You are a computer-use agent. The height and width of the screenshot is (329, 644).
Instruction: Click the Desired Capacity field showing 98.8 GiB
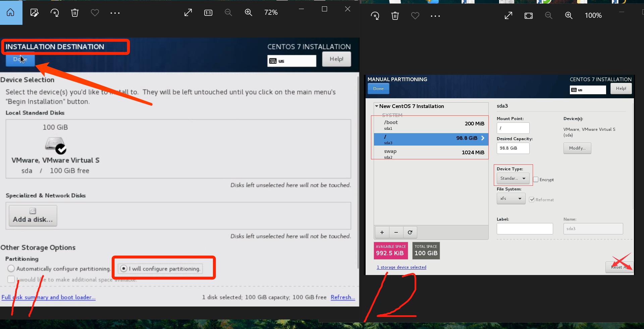513,148
